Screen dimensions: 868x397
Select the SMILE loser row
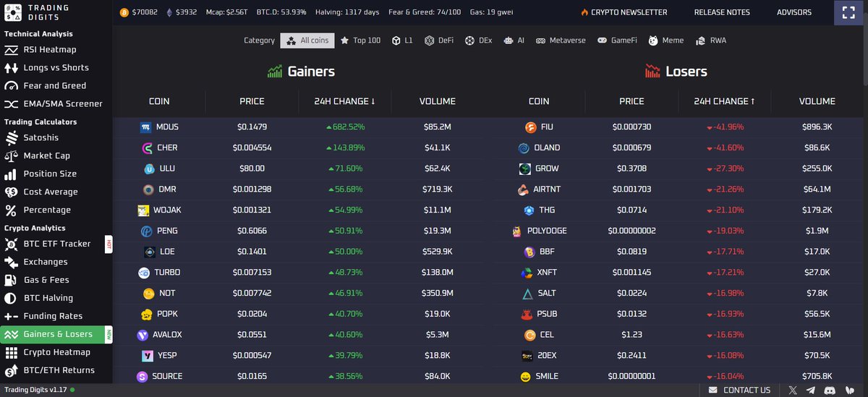[x=678, y=377]
